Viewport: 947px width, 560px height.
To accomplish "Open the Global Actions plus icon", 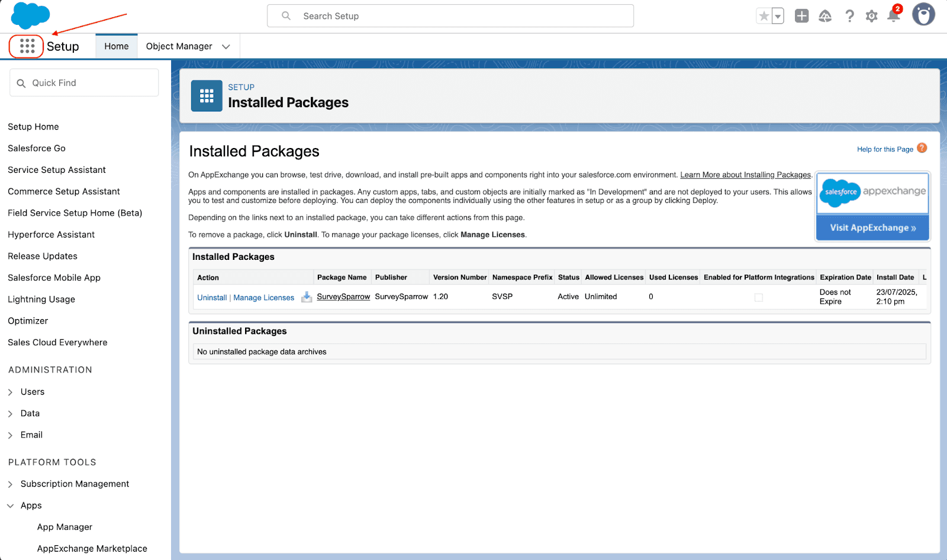I will [801, 16].
